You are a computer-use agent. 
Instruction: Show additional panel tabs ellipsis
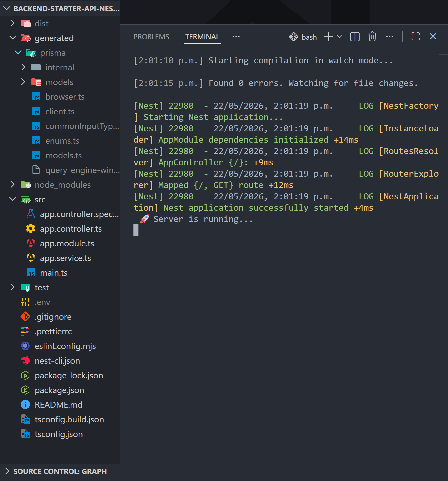pos(236,36)
